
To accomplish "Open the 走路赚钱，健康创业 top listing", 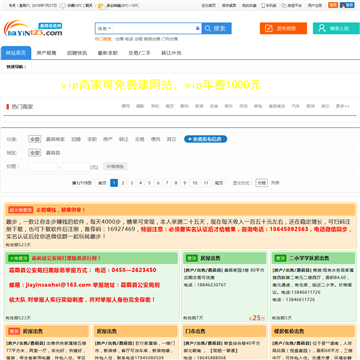I will [x=61, y=210].
